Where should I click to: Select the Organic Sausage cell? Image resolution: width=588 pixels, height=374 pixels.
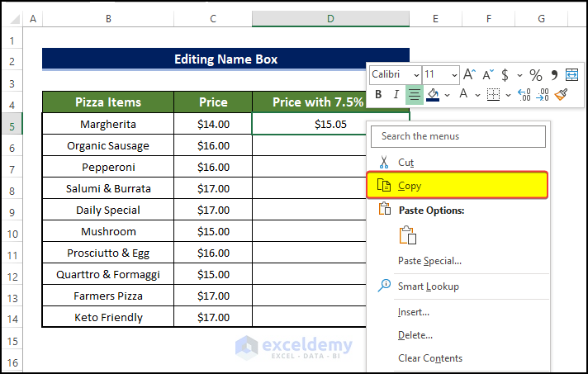108,145
